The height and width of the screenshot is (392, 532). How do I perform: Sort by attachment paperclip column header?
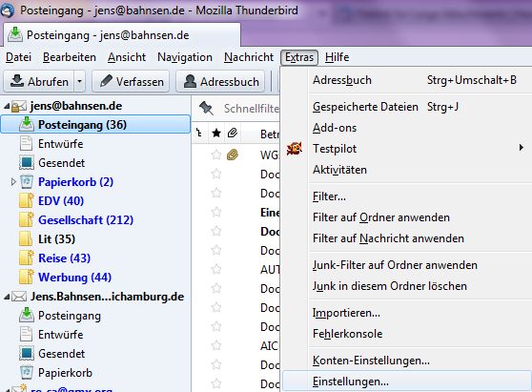click(x=233, y=133)
